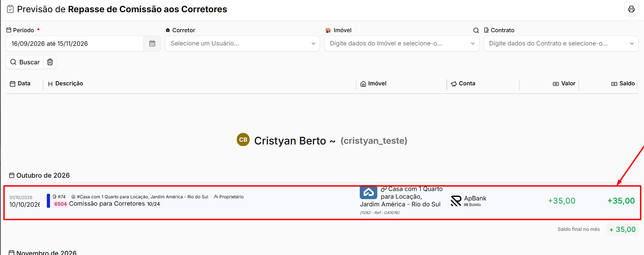Click the Imóvel column header
The image size is (644, 255).
pyautogui.click(x=373, y=84)
